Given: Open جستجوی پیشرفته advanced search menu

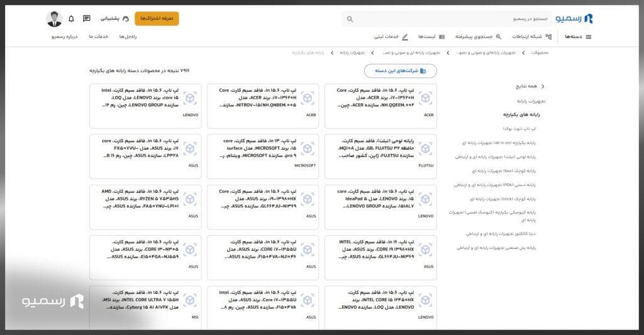Looking at the screenshot, I should pos(478,37).
